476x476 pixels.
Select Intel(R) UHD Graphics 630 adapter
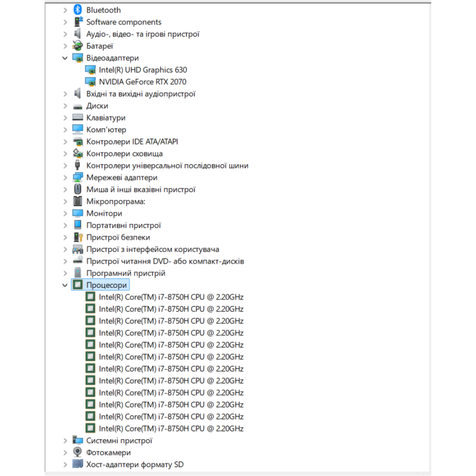click(143, 70)
